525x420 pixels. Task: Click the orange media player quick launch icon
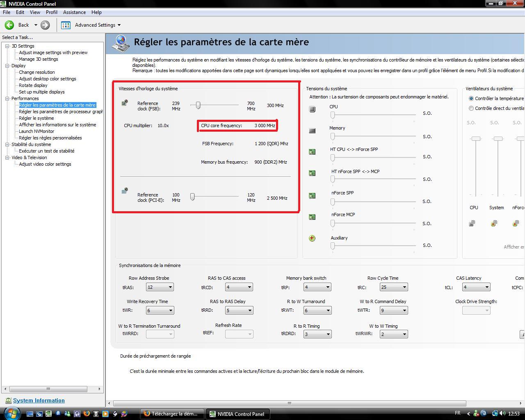[x=105, y=414]
